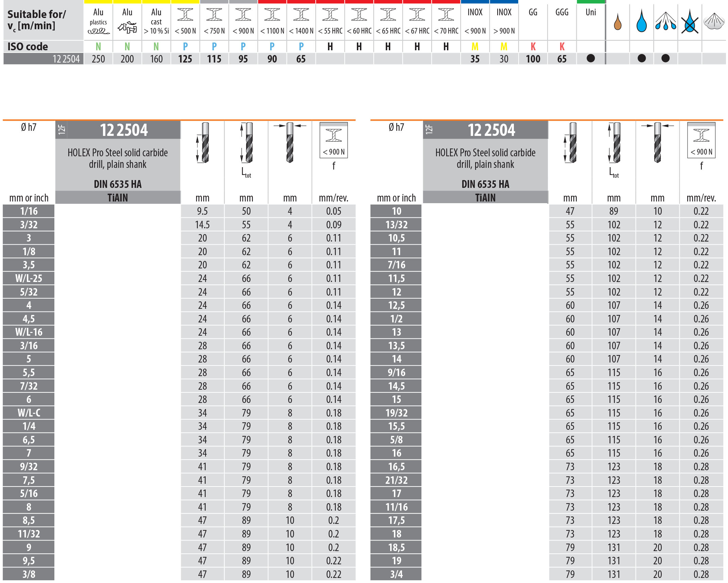Select the '13/32' diameter row
Viewport: 728px width, 583px height.
click(x=396, y=225)
